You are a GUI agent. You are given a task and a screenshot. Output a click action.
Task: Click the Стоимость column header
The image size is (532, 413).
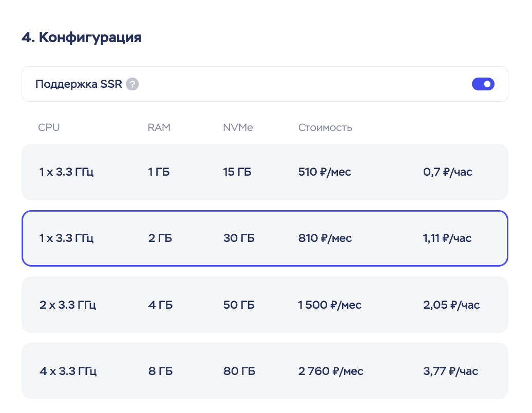pos(325,127)
